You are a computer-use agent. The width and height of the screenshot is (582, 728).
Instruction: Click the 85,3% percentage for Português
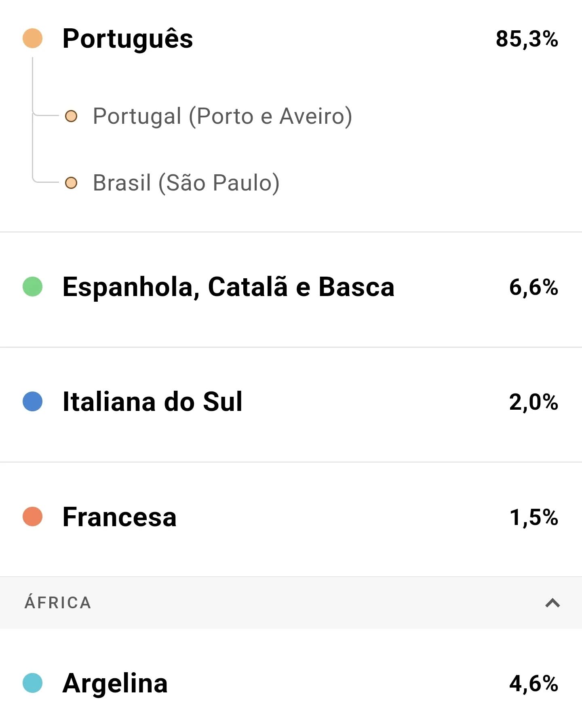point(527,39)
